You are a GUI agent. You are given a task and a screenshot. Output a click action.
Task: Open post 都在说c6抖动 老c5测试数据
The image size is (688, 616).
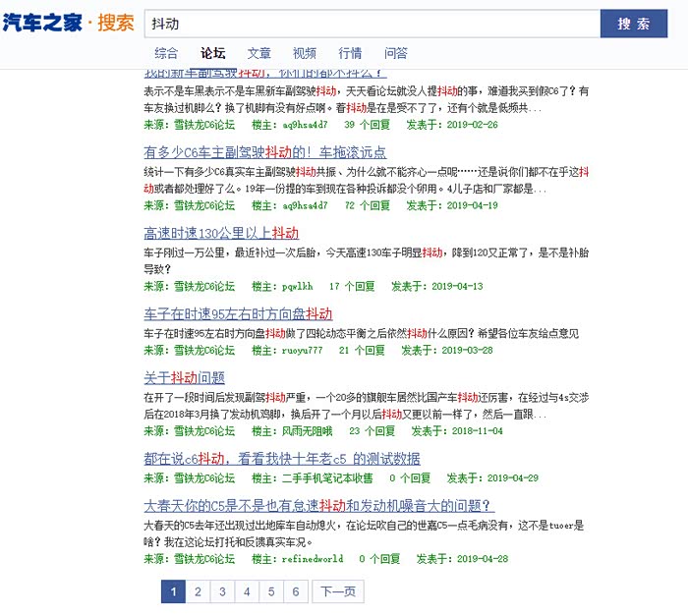282,459
